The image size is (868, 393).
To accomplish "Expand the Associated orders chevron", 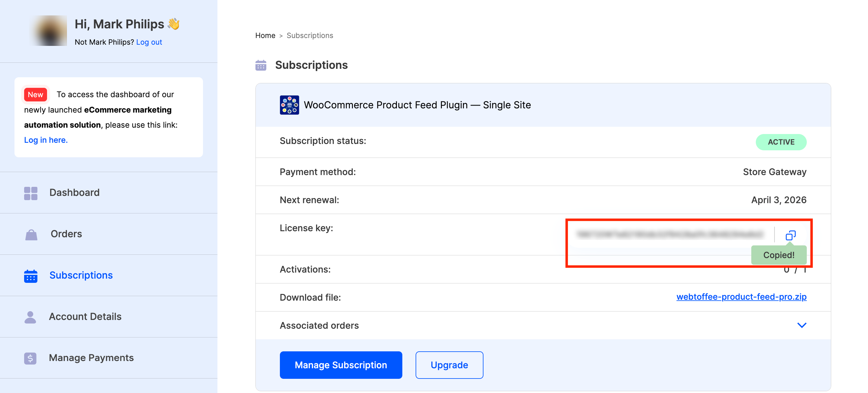I will pyautogui.click(x=802, y=325).
